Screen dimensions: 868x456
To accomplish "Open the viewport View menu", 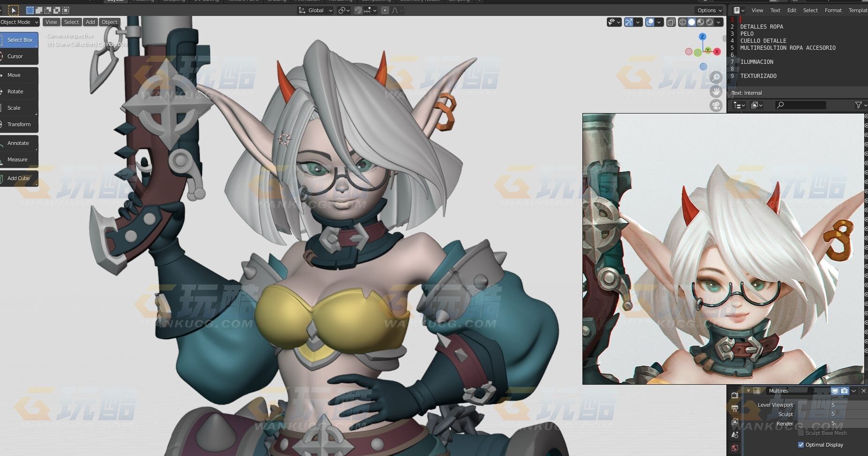I will [51, 22].
